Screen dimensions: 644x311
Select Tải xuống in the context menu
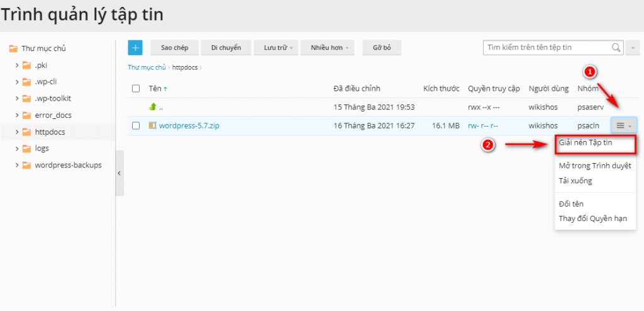[575, 181]
